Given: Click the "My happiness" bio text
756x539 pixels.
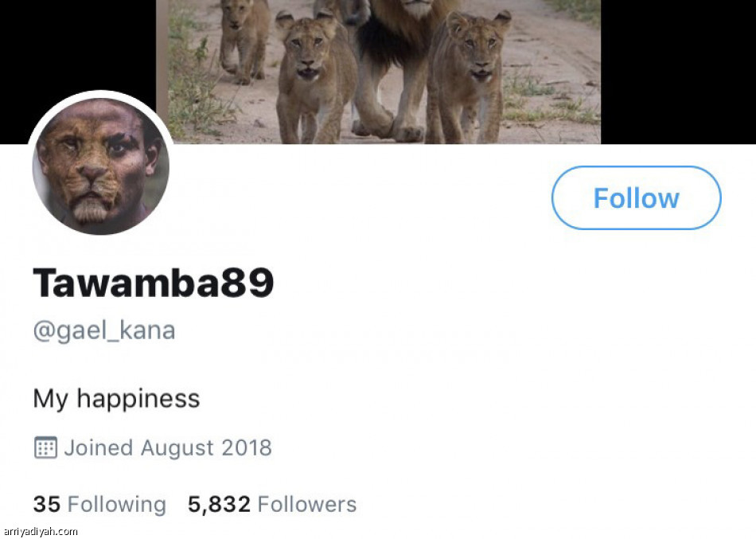Looking at the screenshot, I should tap(116, 398).
